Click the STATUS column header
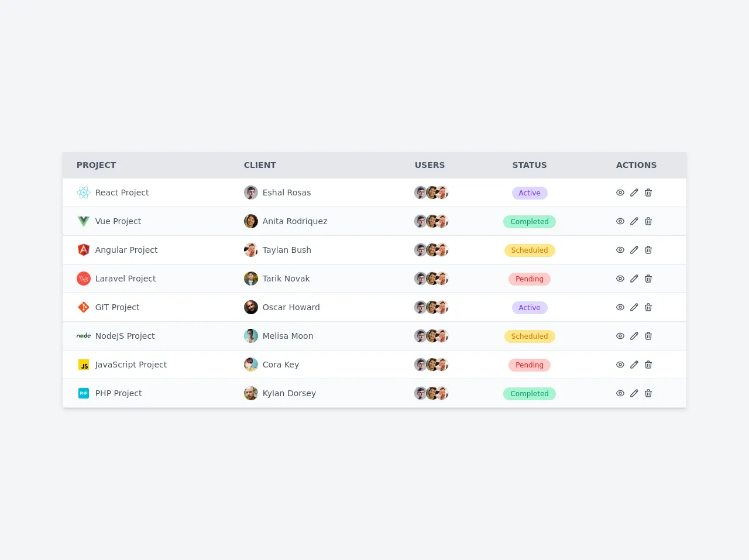Image resolution: width=749 pixels, height=560 pixels. click(x=530, y=165)
